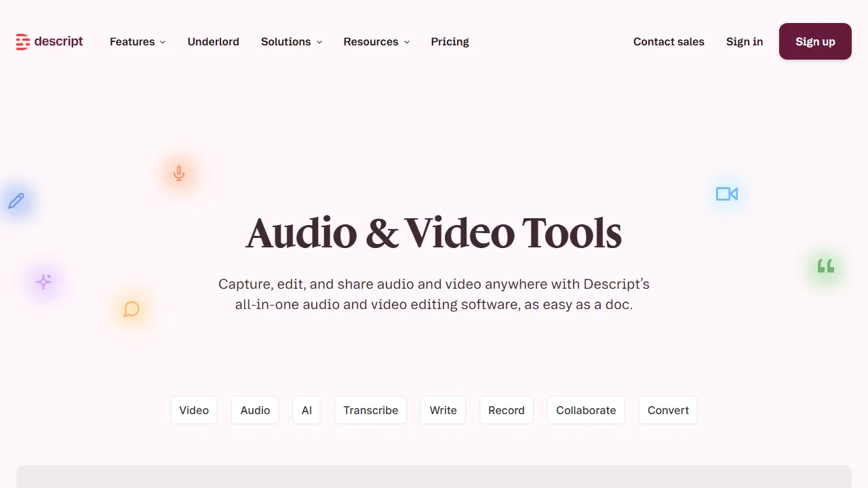Click the Sign in link
This screenshot has width=868, height=488.
[x=745, y=41]
